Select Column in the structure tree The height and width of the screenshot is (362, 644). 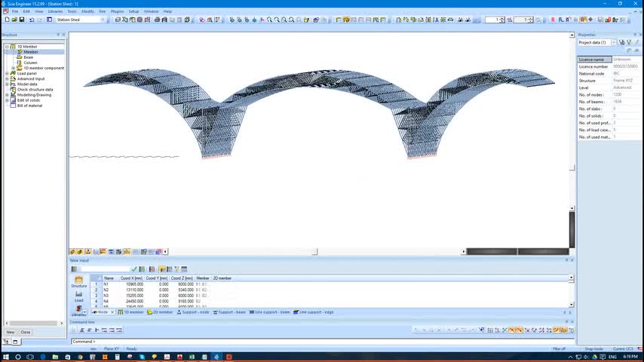pos(30,63)
